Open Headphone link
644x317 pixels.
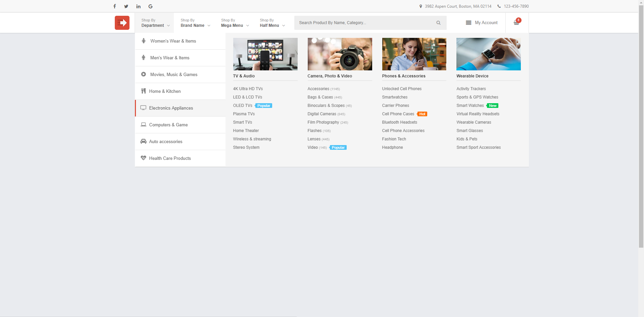pos(392,147)
